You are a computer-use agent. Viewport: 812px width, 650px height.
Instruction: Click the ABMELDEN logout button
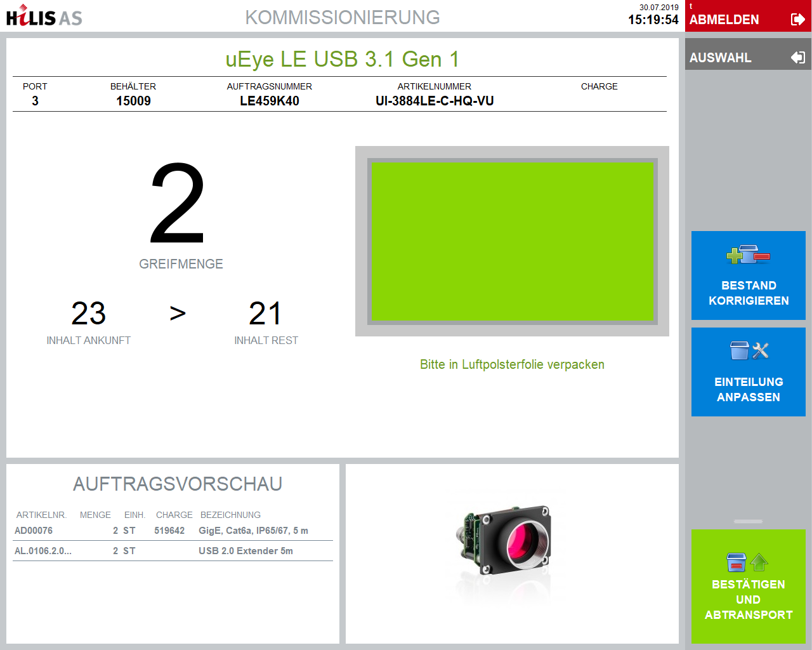coord(748,16)
